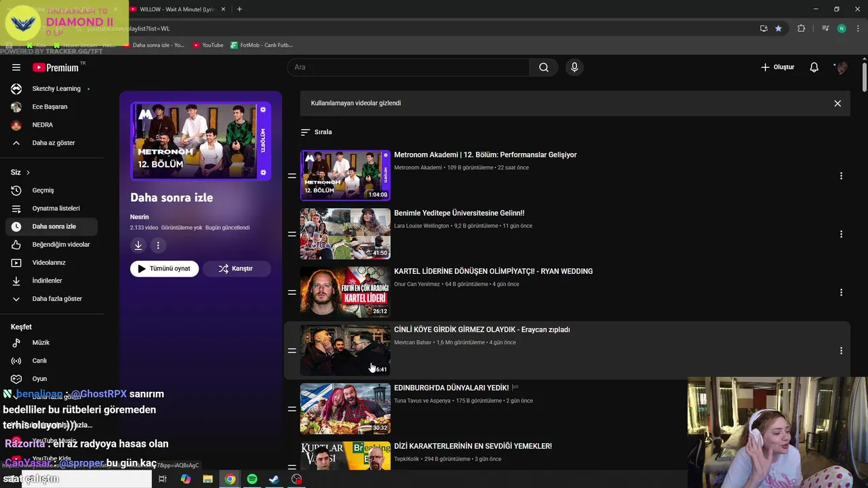Open menu for Yeditepe Üniversitesine video

pos(841,234)
